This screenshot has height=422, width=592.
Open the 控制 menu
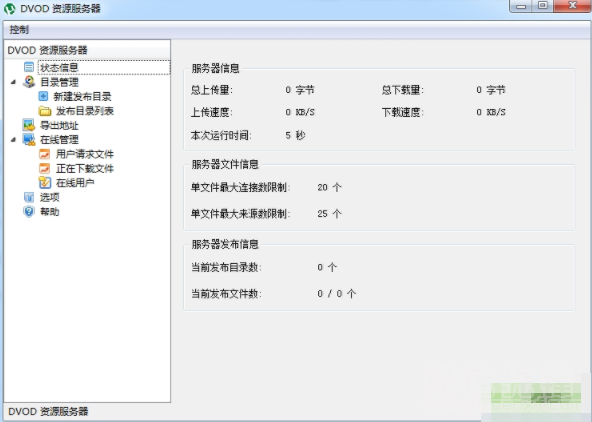point(19,29)
